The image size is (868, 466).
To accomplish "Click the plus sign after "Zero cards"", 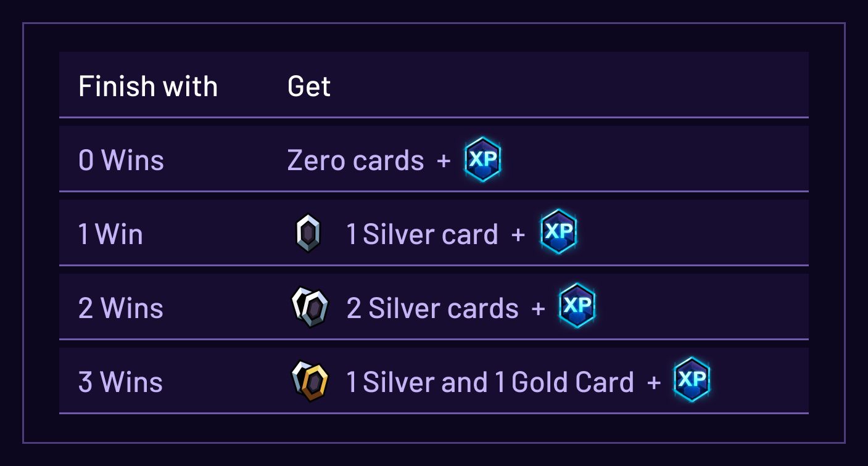I will tap(444, 161).
